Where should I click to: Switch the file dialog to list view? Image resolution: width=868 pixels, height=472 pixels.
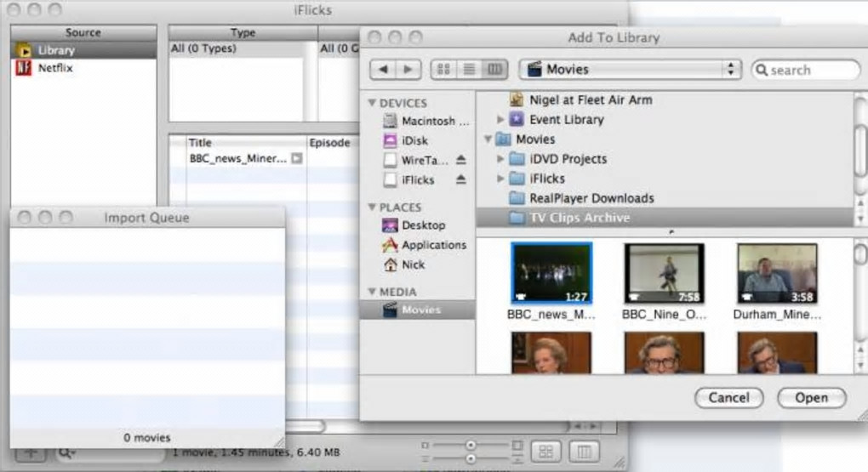click(x=469, y=69)
